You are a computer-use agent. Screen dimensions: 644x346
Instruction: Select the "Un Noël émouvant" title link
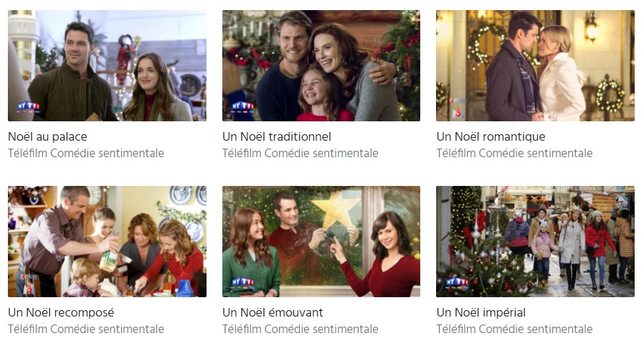point(273,312)
